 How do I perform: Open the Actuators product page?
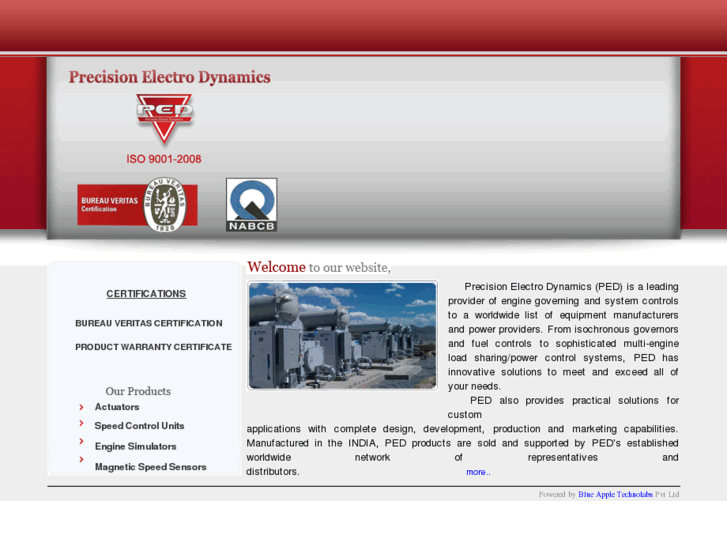tap(117, 407)
